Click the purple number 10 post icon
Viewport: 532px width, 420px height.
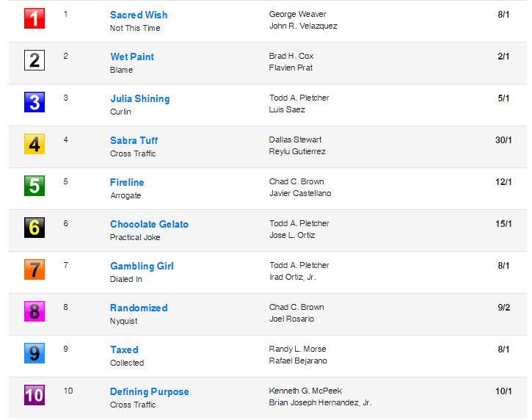(x=34, y=395)
